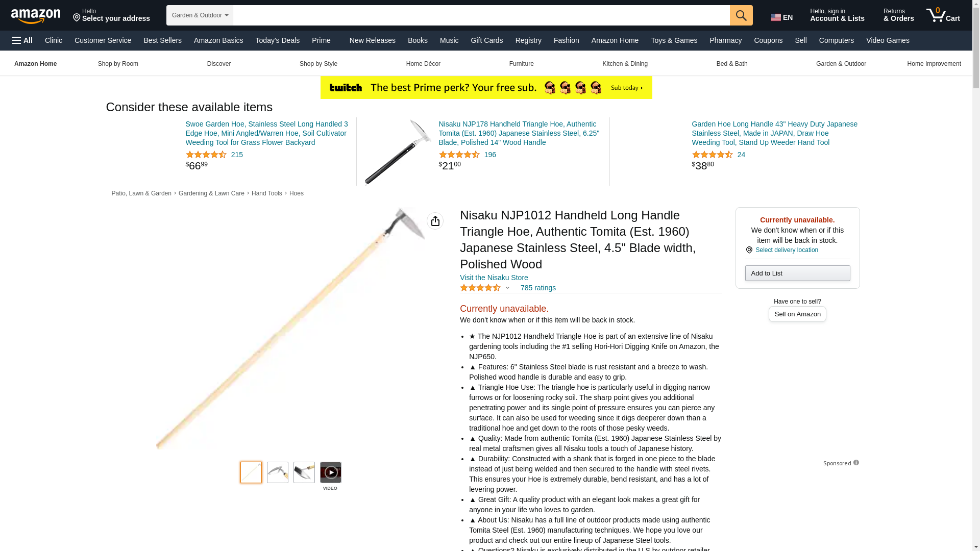Select the second product image thumbnail
The image size is (980, 551).
coord(278,472)
